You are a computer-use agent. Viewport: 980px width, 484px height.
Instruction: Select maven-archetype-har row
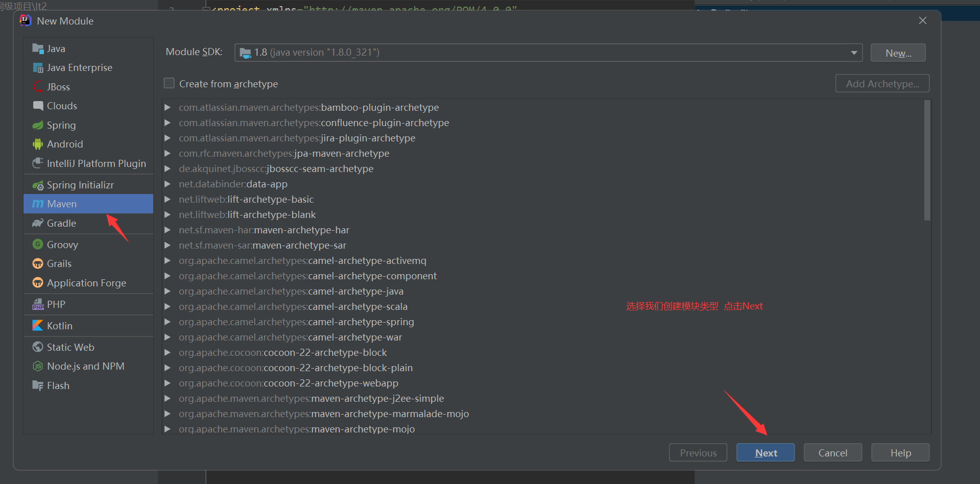(543, 230)
